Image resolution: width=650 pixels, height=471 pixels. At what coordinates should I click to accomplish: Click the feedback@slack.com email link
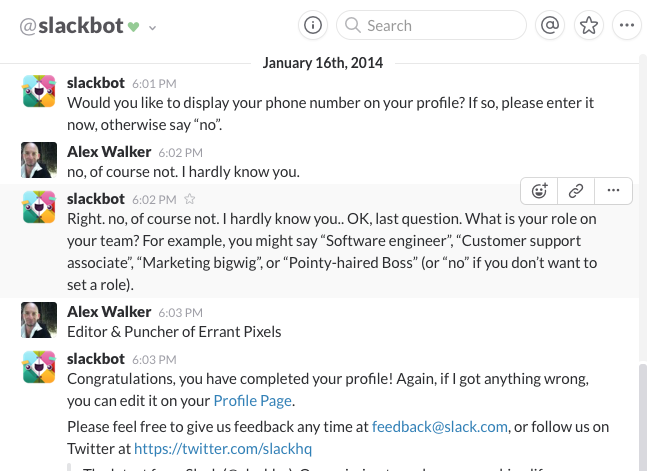tap(440, 427)
